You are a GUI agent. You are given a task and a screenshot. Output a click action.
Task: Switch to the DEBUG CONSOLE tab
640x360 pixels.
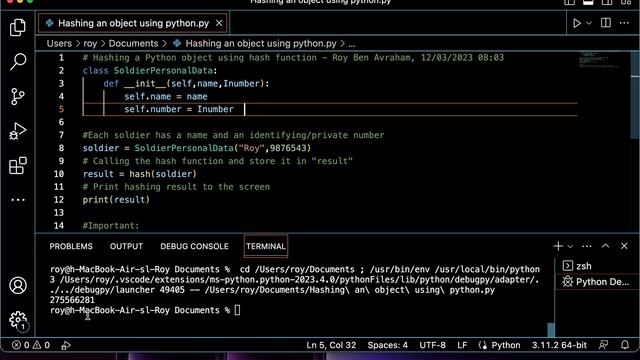194,246
